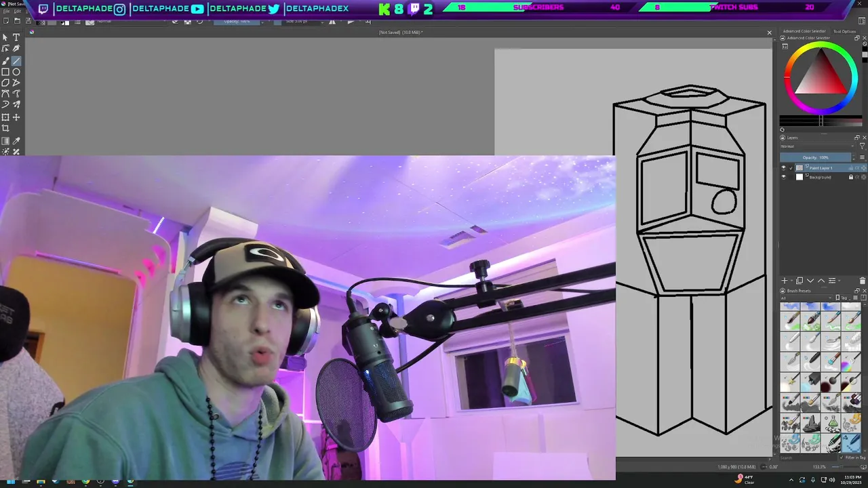Select the Transform tool
Viewport: 868px width, 488px height.
(x=5, y=117)
